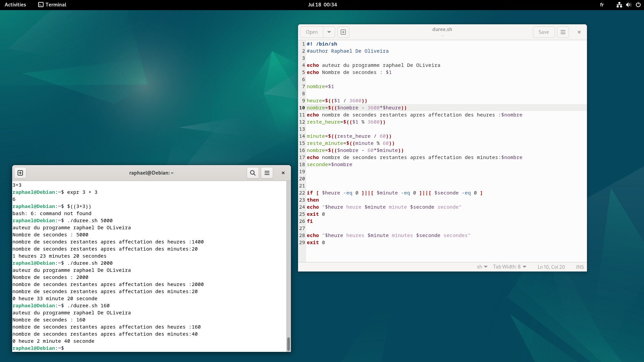Click the new document icon in the editor
644x362 pixels.
pos(343,32)
